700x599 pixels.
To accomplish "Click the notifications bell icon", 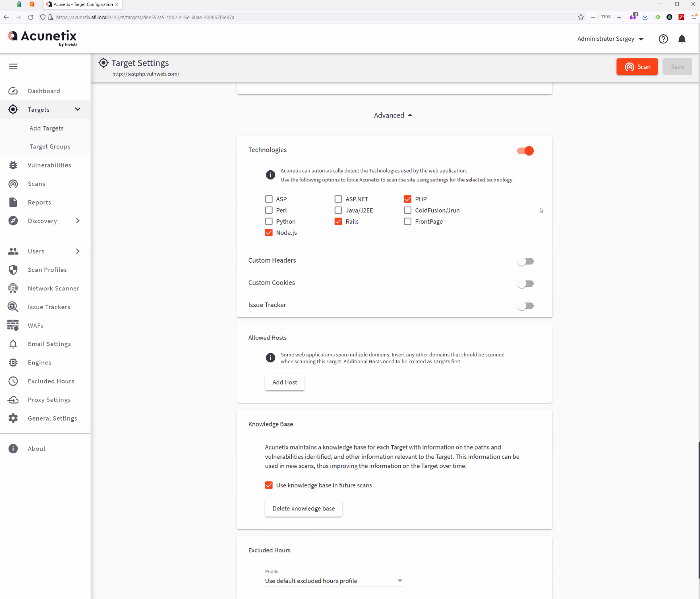I will (x=682, y=39).
